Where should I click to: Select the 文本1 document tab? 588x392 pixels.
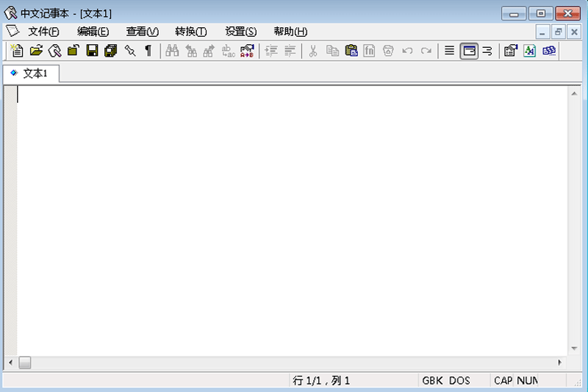[x=31, y=74]
